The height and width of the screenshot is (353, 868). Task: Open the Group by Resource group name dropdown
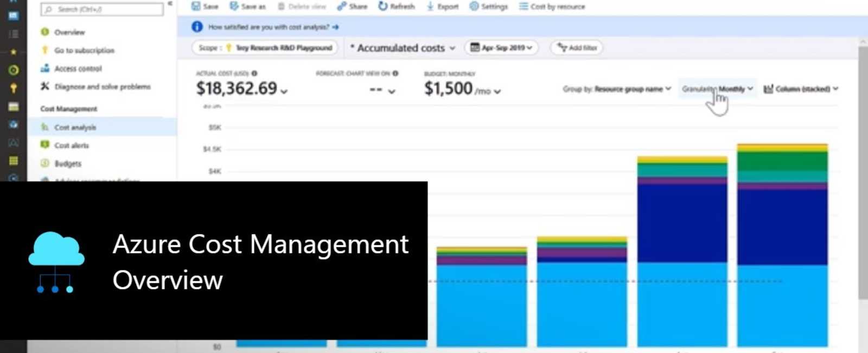pyautogui.click(x=617, y=89)
